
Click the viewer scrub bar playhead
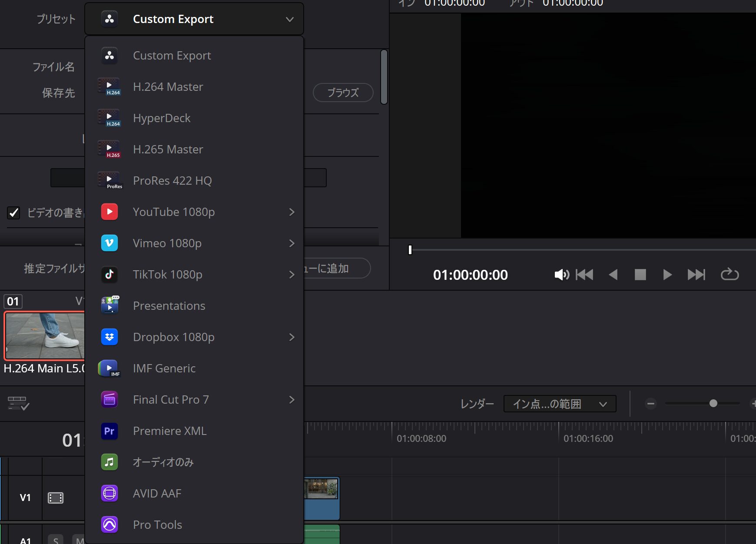410,250
